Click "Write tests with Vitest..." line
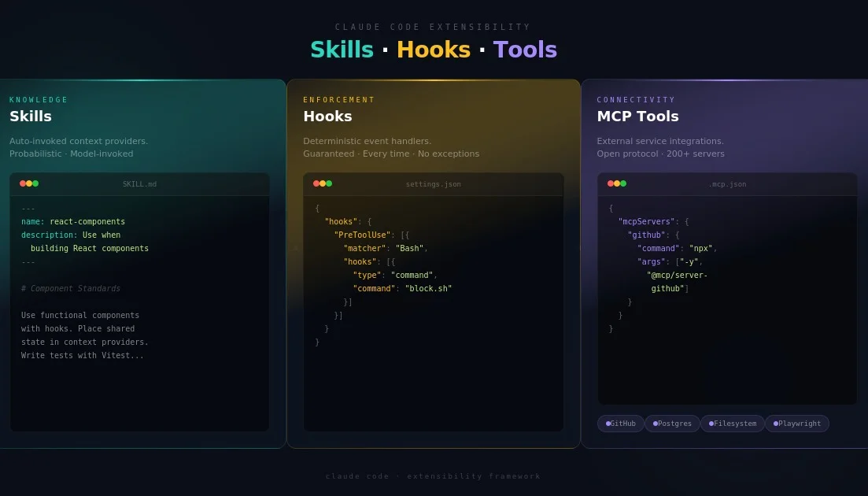 (x=83, y=355)
